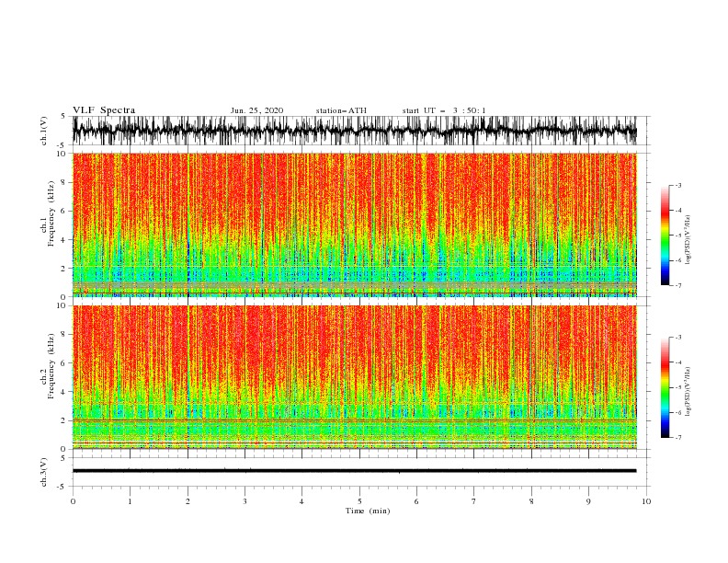This screenshot has height=563, width=728.
Task: Click the ch.1 voltage waveform trace
Action: (355, 131)
